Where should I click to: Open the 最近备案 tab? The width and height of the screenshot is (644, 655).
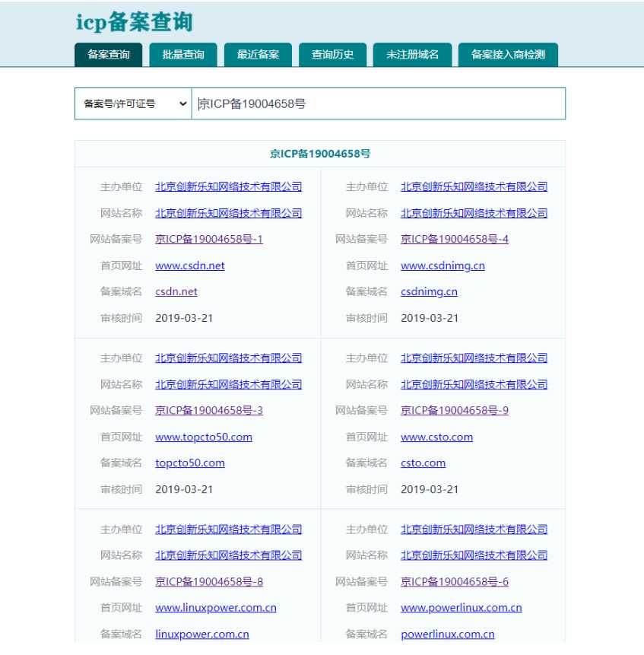[x=258, y=54]
